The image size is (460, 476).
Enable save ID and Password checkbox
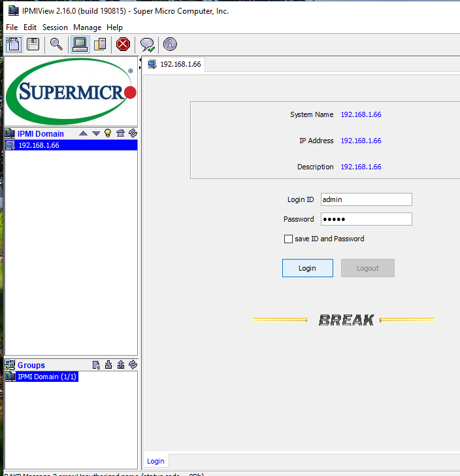[288, 239]
